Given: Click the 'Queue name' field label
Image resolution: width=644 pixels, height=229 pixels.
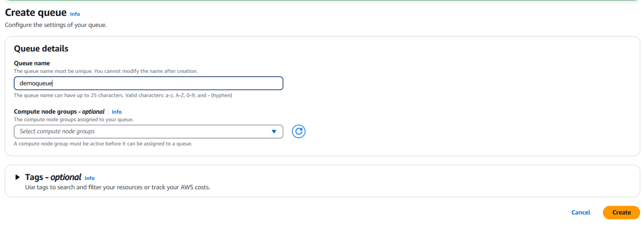Looking at the screenshot, I should pos(32,63).
